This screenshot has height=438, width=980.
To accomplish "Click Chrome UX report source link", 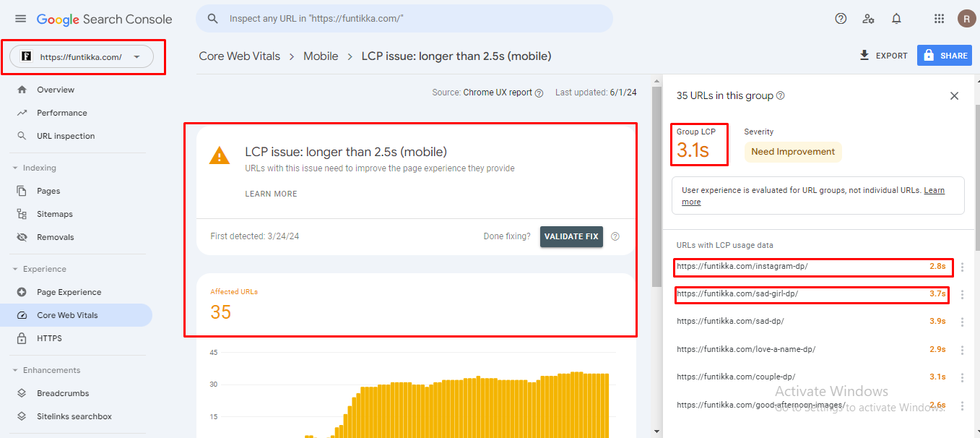I will coord(498,93).
